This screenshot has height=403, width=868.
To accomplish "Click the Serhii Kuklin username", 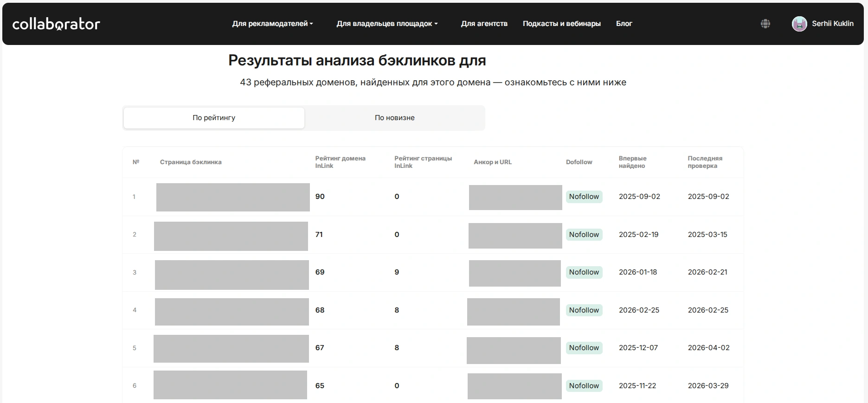I will [832, 24].
